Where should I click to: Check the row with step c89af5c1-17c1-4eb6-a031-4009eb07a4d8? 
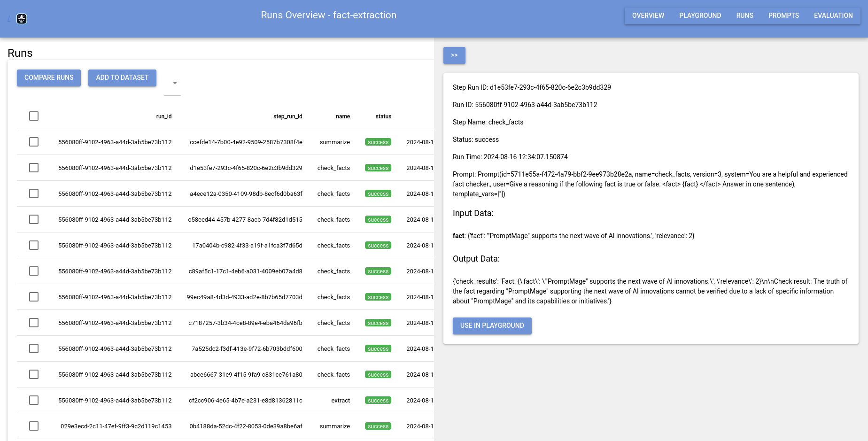34,271
